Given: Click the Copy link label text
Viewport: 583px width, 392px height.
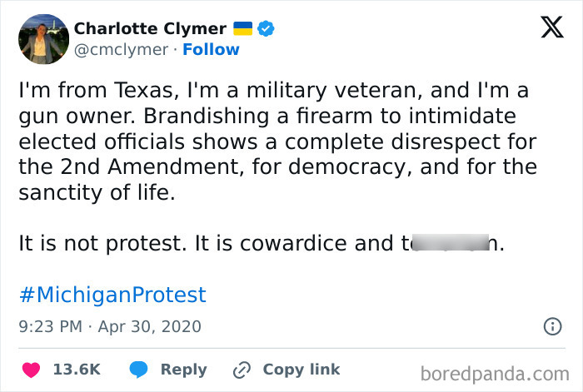Looking at the screenshot, I should pos(301,370).
